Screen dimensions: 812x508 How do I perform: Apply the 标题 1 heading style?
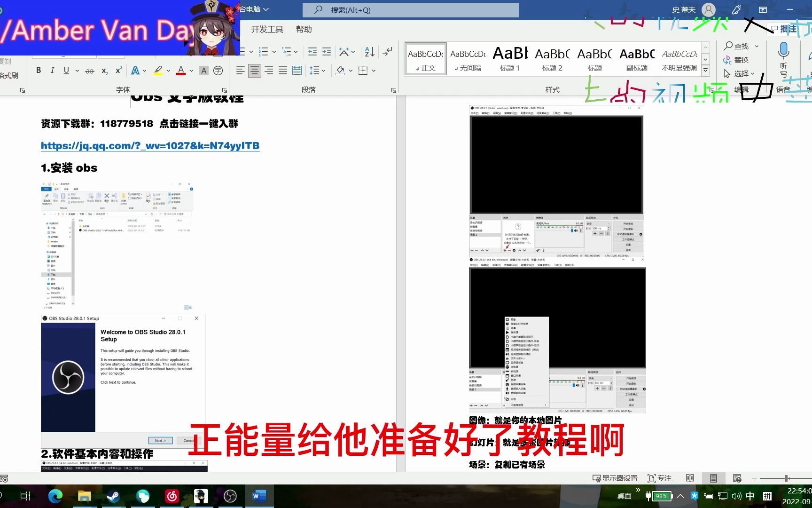(x=510, y=58)
